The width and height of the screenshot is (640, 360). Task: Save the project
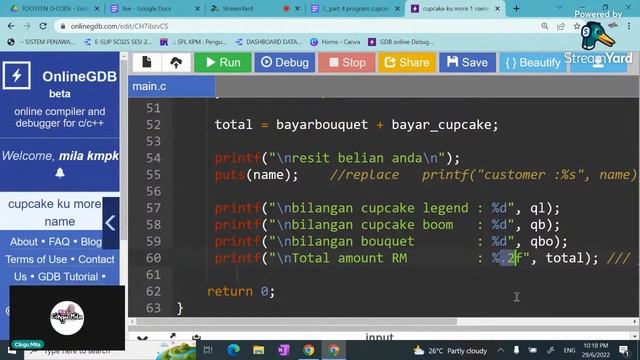coord(467,62)
